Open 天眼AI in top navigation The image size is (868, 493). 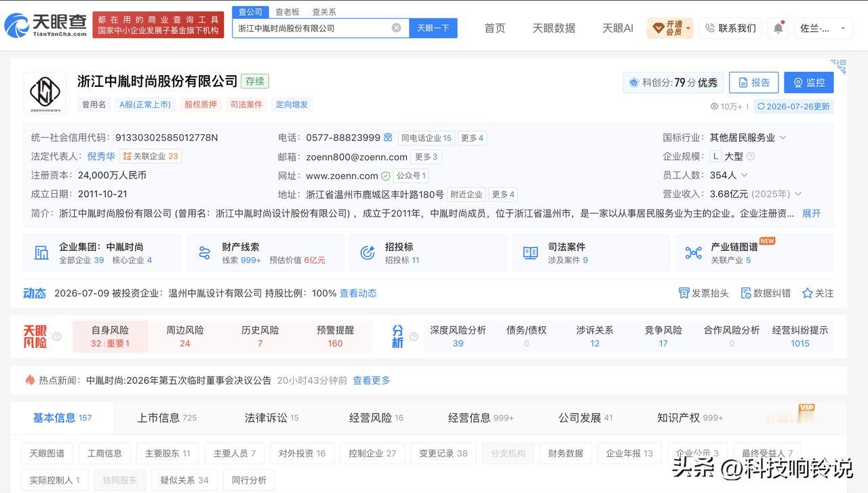pos(618,28)
